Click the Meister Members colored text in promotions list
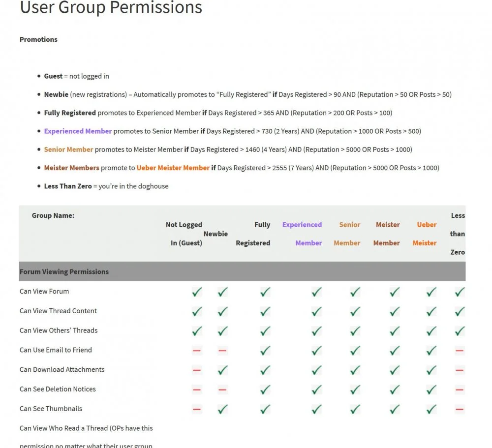 [x=71, y=168]
